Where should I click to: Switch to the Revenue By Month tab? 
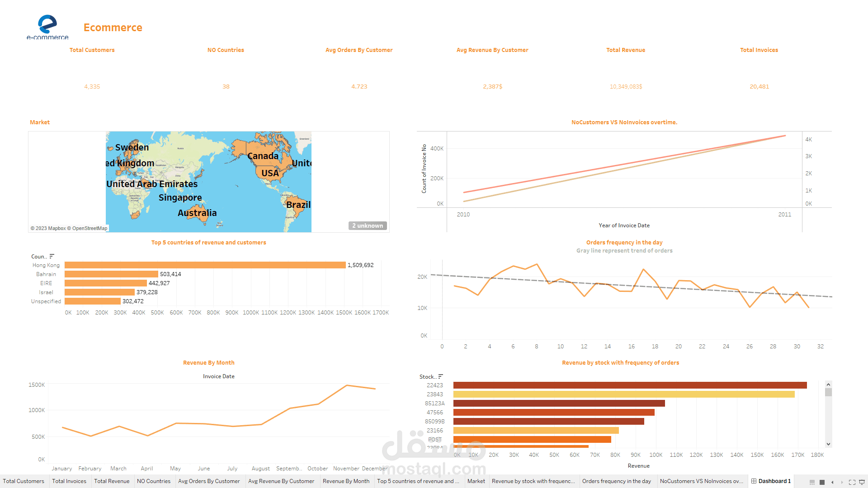tap(346, 481)
